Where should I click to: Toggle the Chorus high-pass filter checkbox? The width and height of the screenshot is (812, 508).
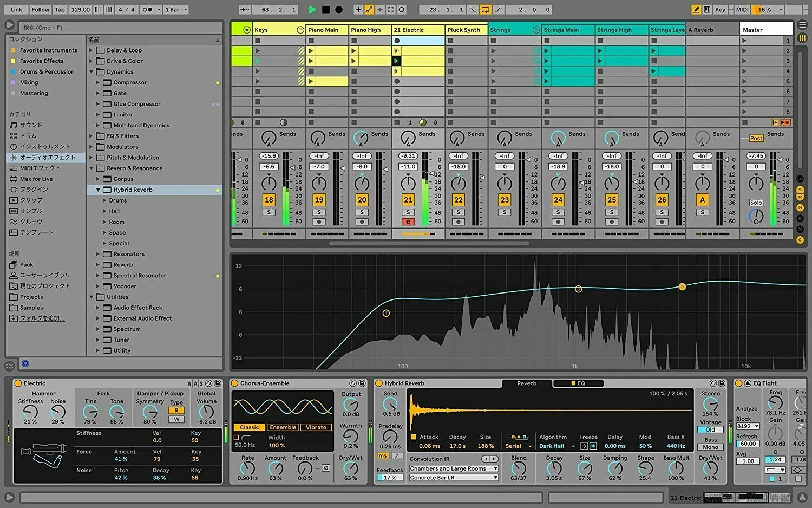tap(237, 438)
